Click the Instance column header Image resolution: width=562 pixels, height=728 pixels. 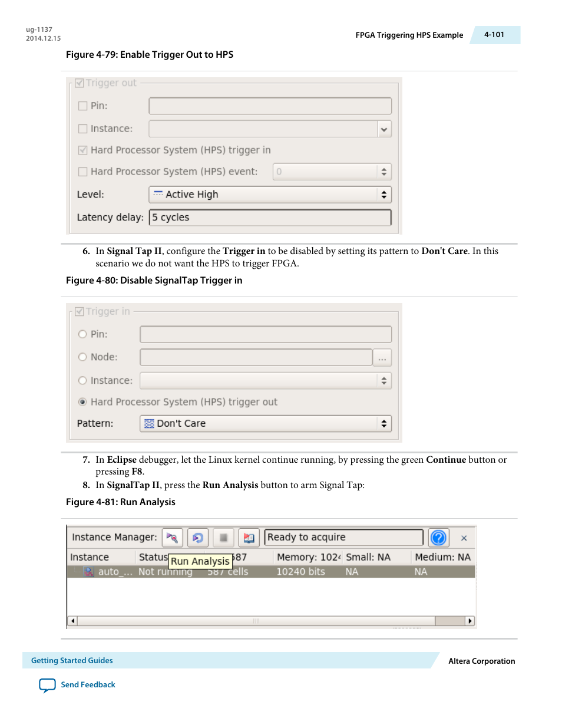[101, 557]
